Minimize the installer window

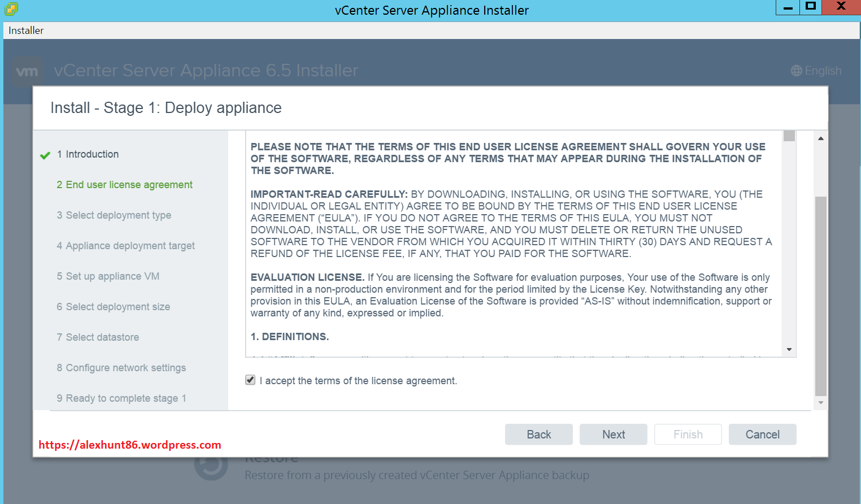[788, 7]
